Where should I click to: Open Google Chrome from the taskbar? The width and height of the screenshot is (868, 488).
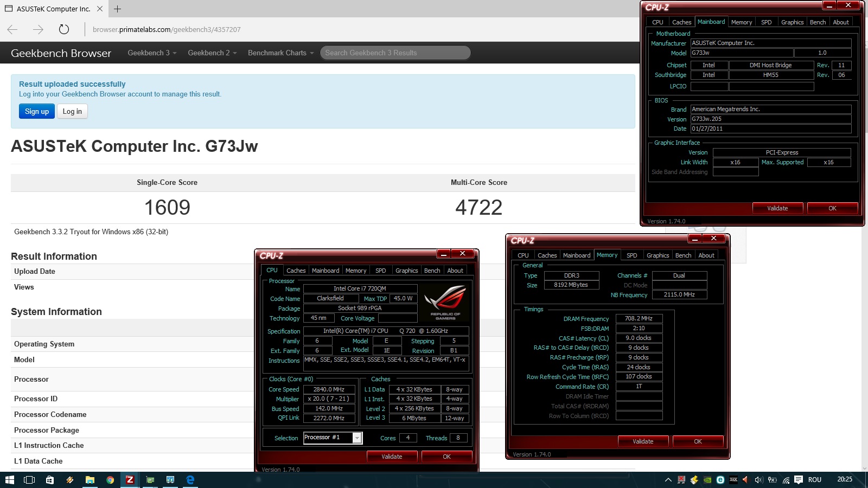[x=110, y=480]
